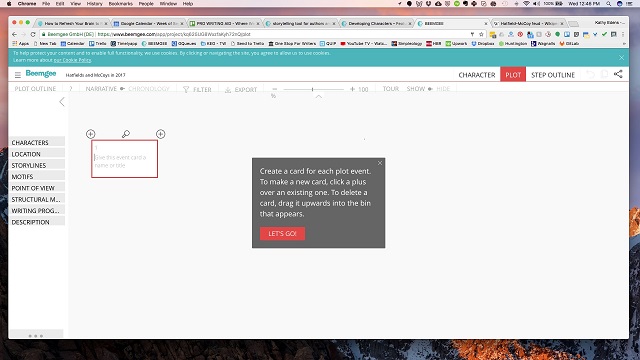Click the LET'S GO! button
This screenshot has height=360, width=640.
coord(282,233)
